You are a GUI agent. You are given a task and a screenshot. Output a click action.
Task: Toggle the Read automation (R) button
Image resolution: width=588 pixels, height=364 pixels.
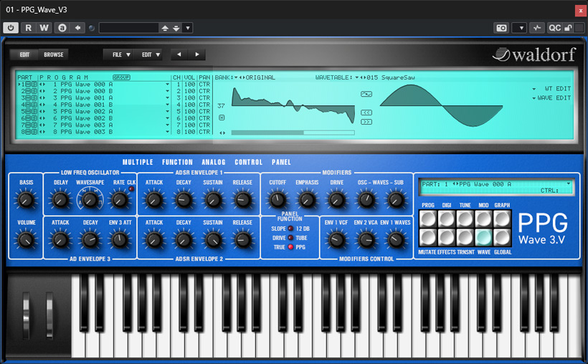click(x=29, y=28)
